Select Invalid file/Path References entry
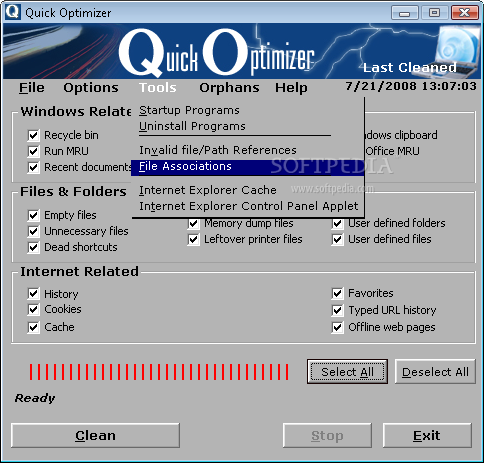The height and width of the screenshot is (463, 484). tap(248, 150)
